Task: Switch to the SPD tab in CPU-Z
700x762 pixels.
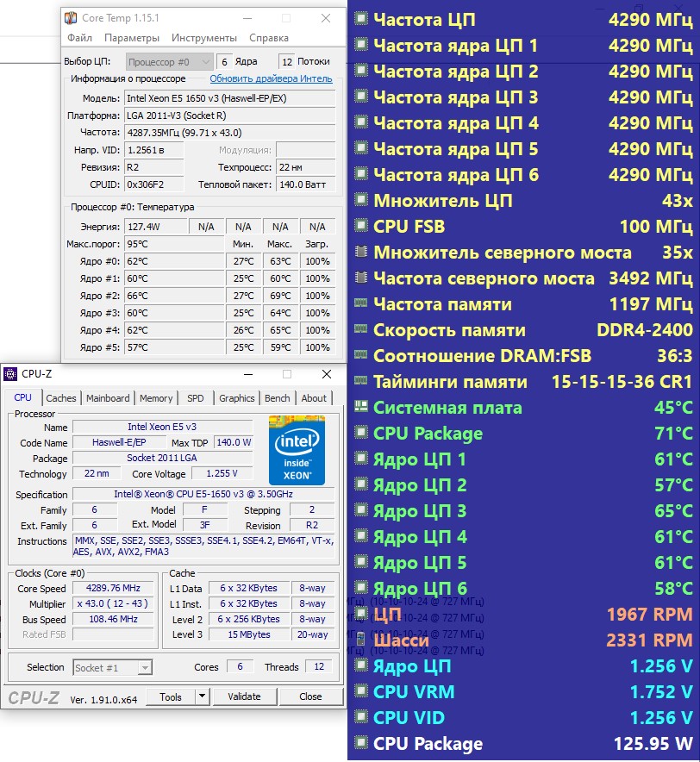Action: point(196,398)
